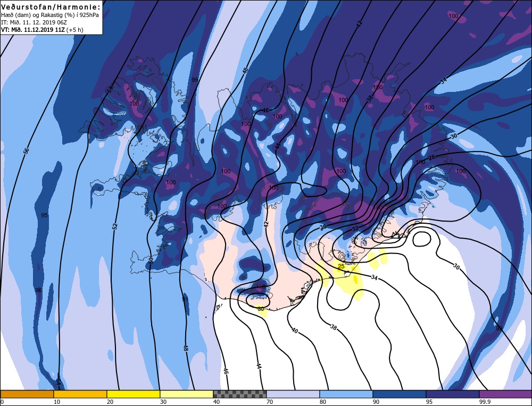Screen dimensions: 532x406
Task: Click the '28' contour label
Action: click(x=431, y=158)
